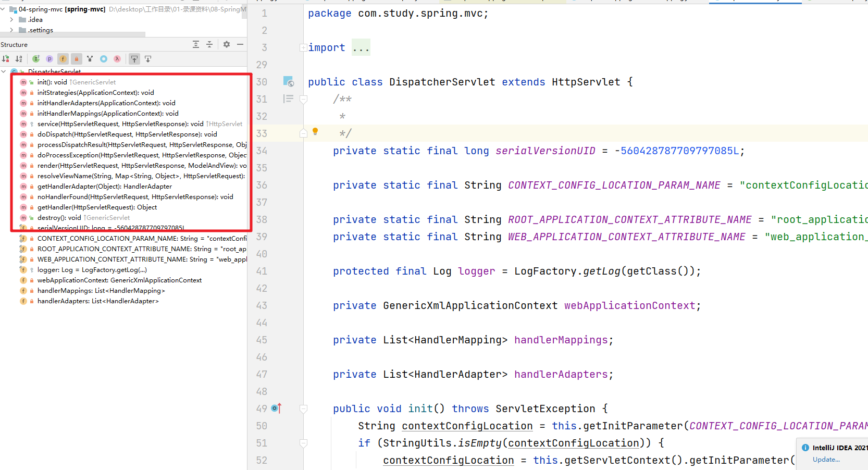The image size is (868, 470).
Task: Select handlerMappings field in Structure
Action: click(x=101, y=290)
